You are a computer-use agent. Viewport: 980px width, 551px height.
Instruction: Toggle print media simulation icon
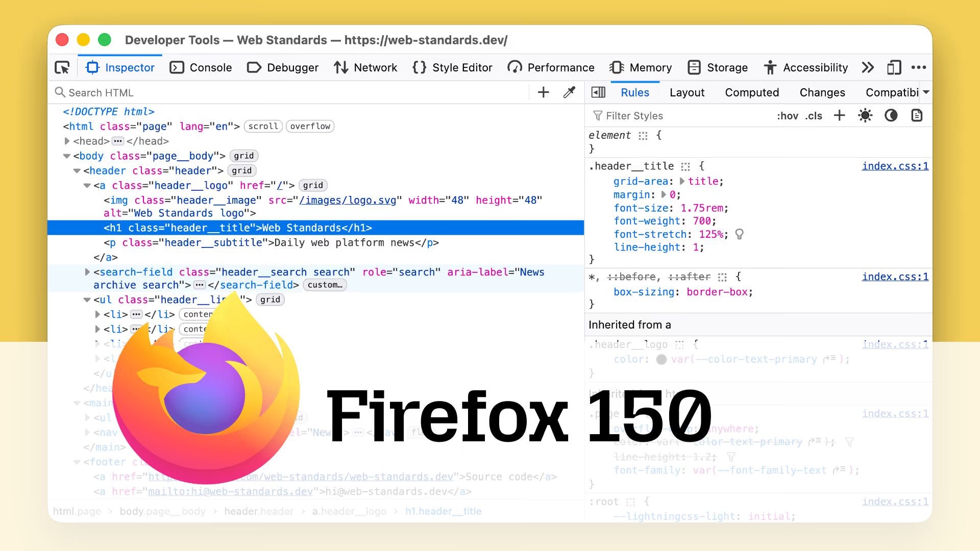pos(916,116)
